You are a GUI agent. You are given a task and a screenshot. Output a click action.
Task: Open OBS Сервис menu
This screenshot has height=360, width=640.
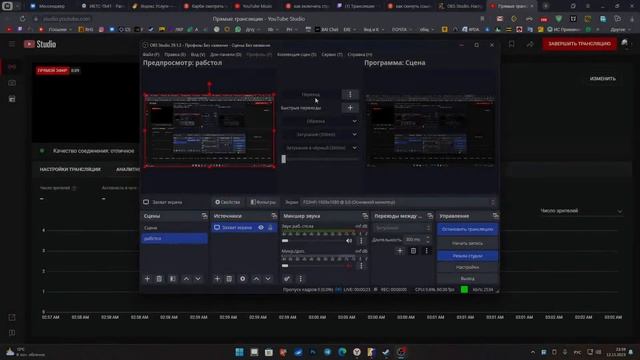click(332, 54)
